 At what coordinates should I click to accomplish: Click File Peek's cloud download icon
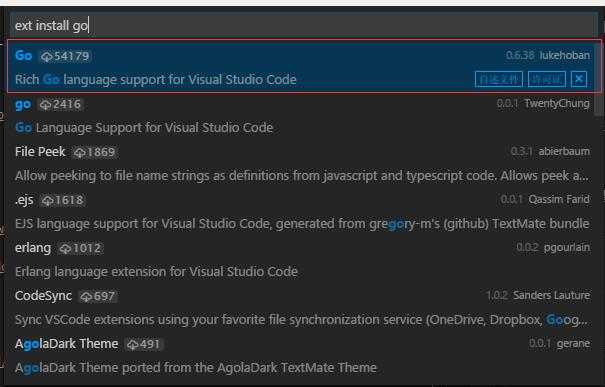click(x=80, y=152)
